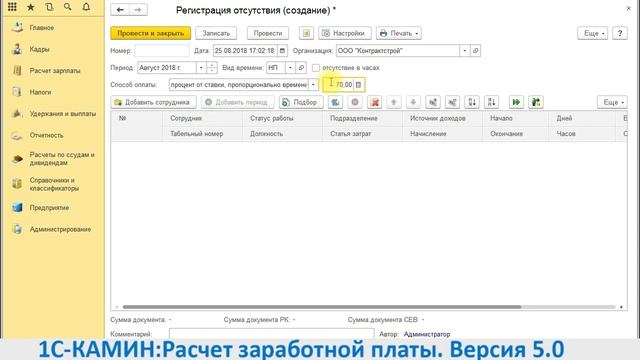Screen dimensions: 640x360
Task: Open calculator for 70,00 percent field
Action: click(358, 85)
